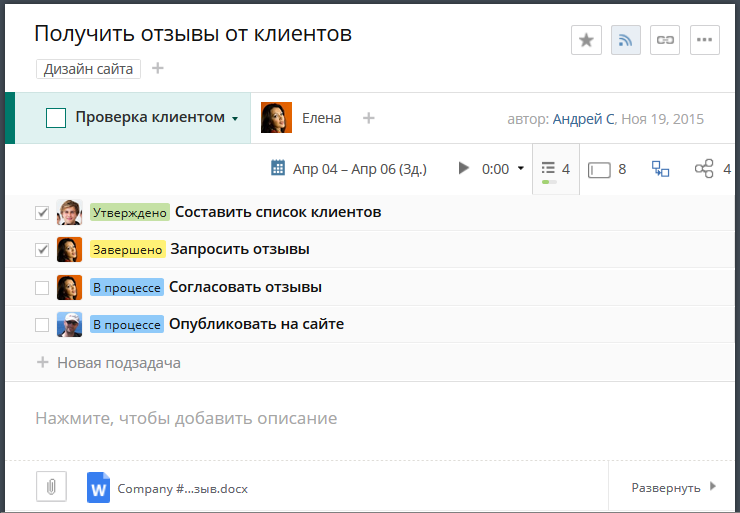The image size is (740, 513).
Task: Copy the task permalink icon
Action: (x=665, y=40)
